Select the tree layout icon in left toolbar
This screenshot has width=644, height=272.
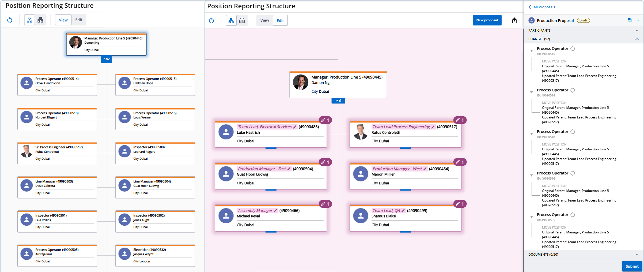click(x=29, y=20)
